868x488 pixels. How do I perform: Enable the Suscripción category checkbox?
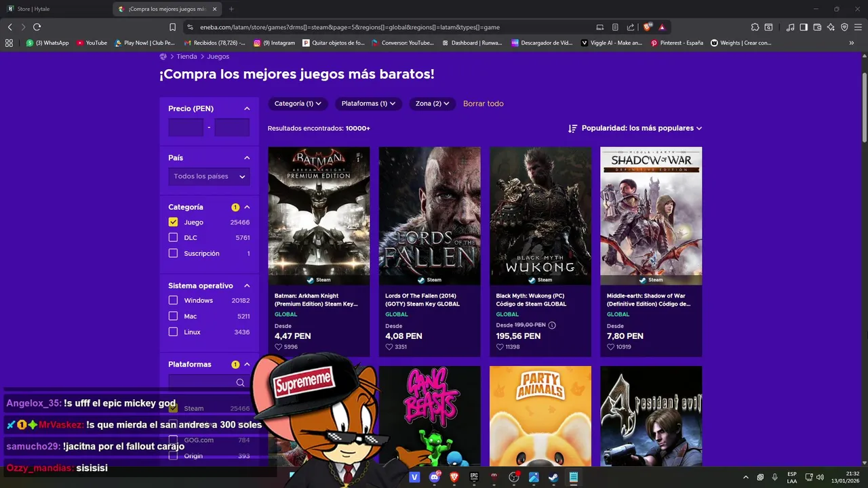pyautogui.click(x=173, y=253)
